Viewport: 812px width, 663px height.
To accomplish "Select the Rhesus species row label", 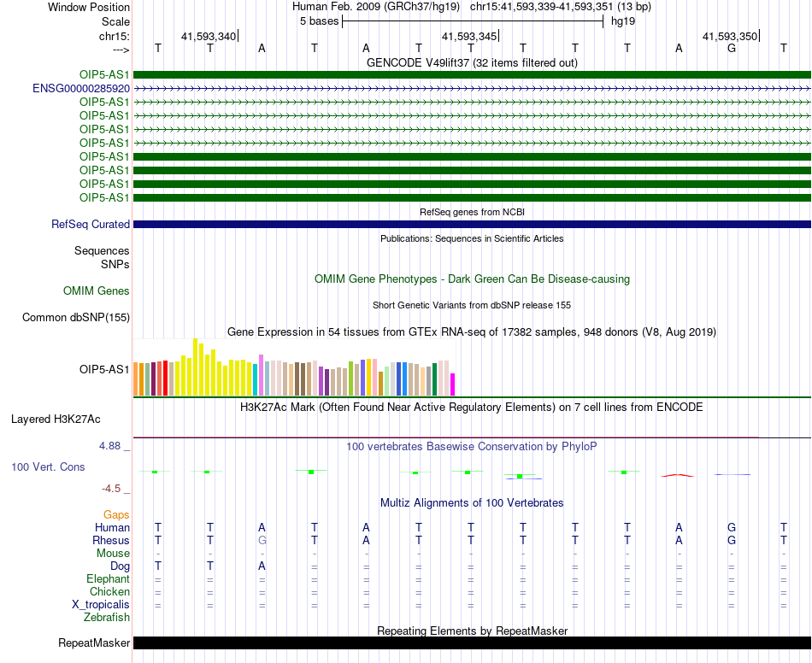I will [x=111, y=540].
